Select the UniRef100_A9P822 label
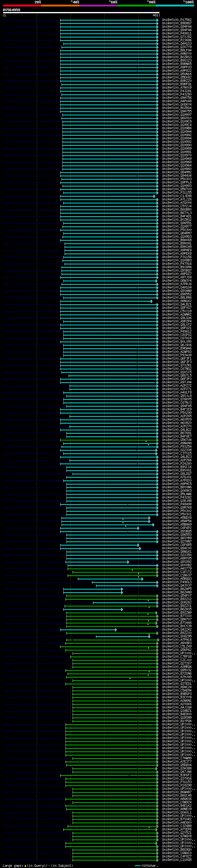This screenshot has width=197, height=868. [176, 71]
